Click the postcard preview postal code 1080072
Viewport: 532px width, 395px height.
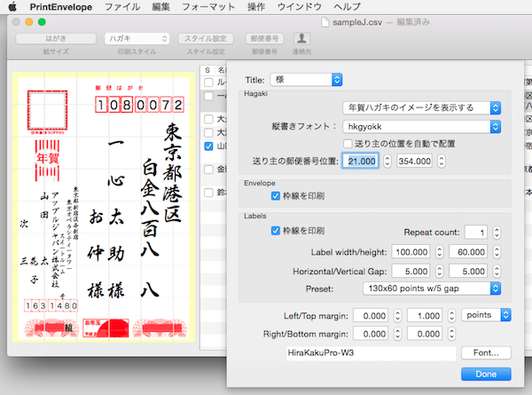pyautogui.click(x=139, y=105)
